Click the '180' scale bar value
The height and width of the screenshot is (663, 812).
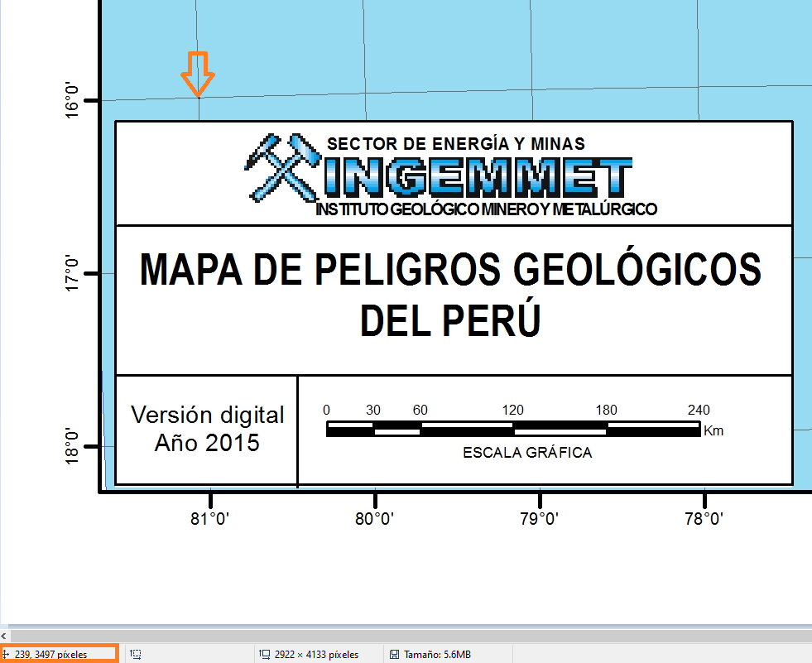click(x=606, y=411)
